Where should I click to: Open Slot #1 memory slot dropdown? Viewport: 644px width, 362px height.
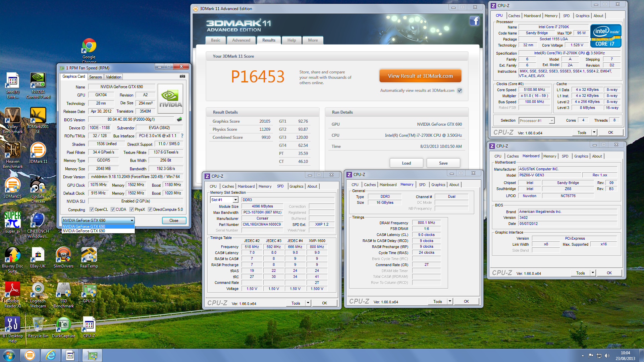pos(224,200)
